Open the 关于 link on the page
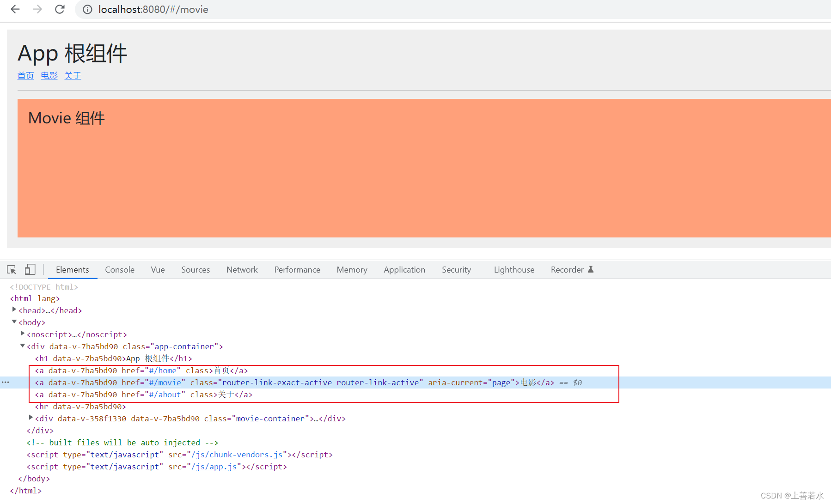The height and width of the screenshot is (504, 831). click(x=73, y=76)
